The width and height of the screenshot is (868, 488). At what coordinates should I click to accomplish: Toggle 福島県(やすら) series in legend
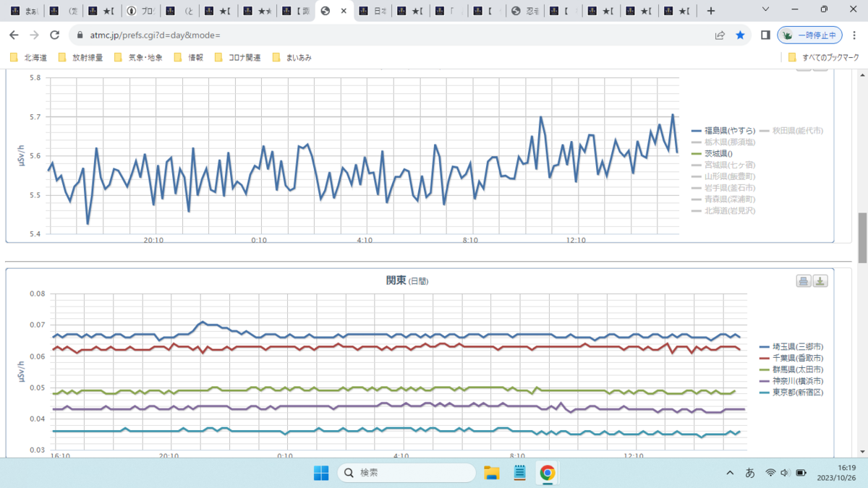(723, 131)
